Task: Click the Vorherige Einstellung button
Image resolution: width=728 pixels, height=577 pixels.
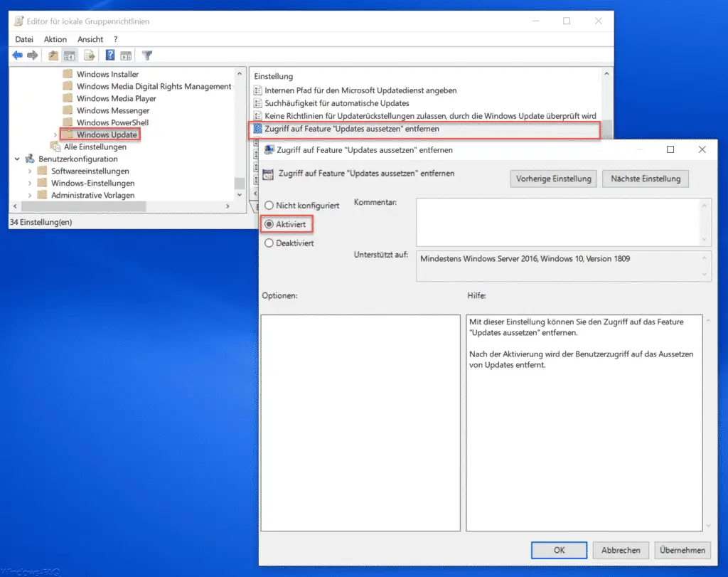Action: point(553,179)
